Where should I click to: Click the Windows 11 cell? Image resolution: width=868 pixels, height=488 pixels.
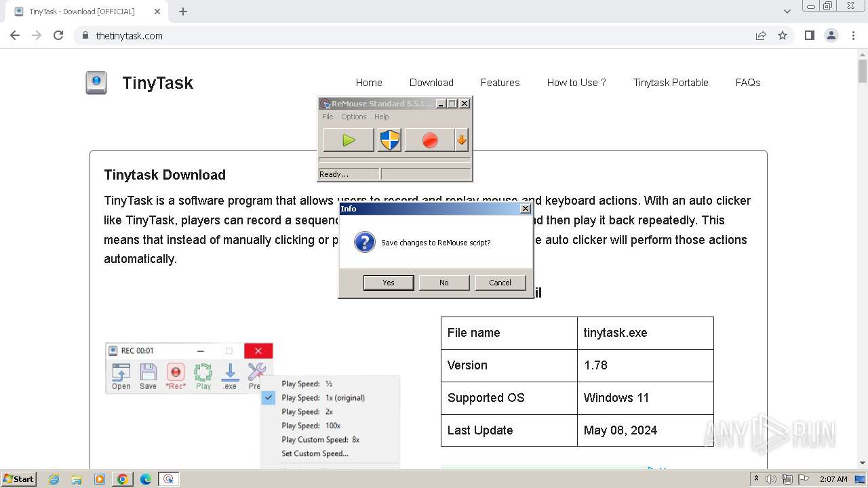tap(646, 398)
